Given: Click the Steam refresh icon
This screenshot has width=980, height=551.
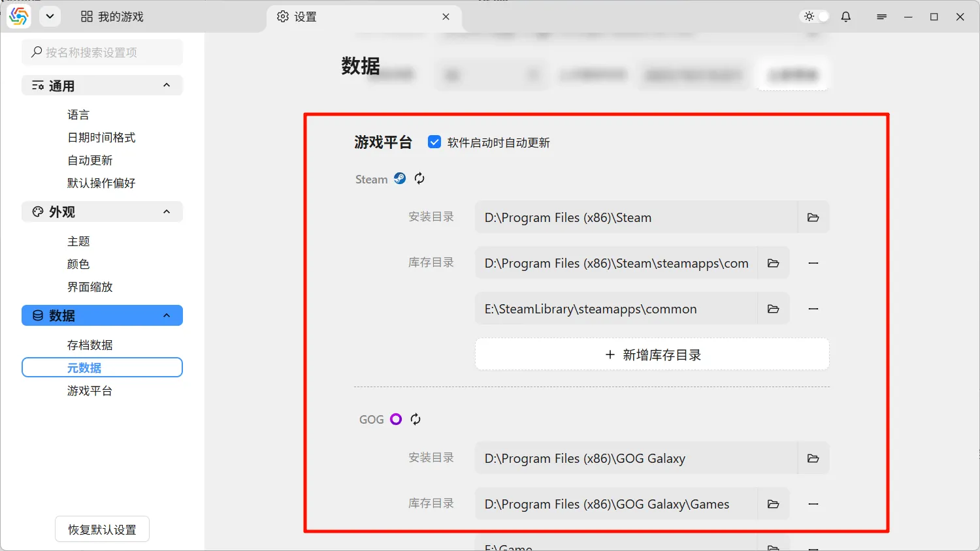Looking at the screenshot, I should (x=419, y=178).
